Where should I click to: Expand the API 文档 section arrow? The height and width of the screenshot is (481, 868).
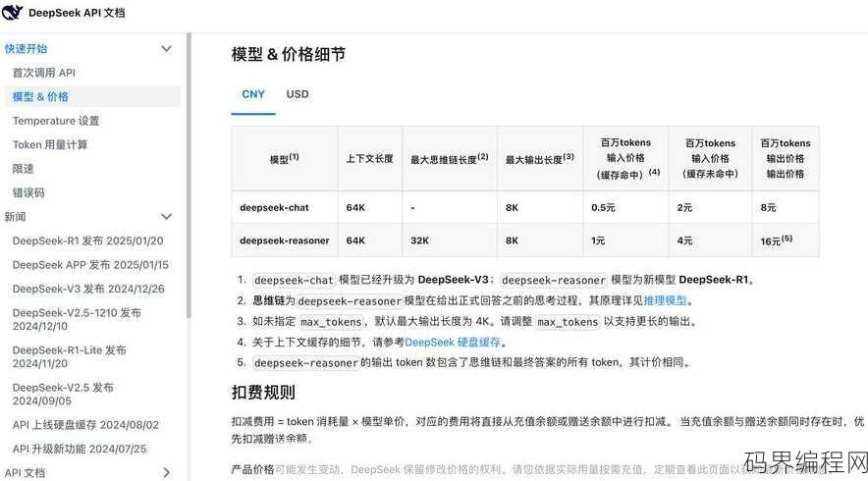click(166, 473)
